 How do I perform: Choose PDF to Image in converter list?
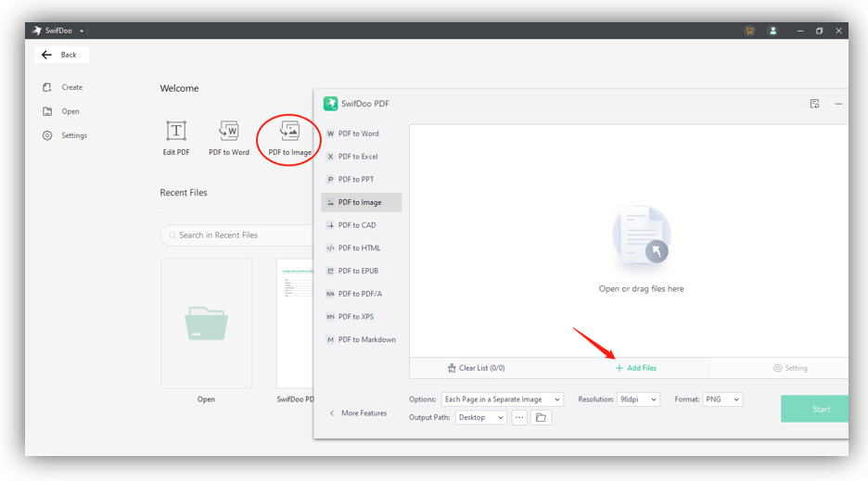point(361,203)
